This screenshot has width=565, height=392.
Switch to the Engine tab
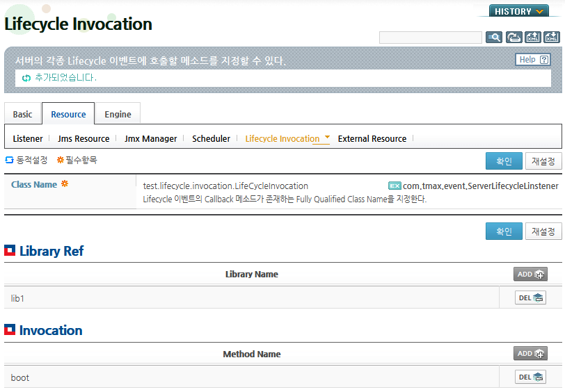click(118, 114)
